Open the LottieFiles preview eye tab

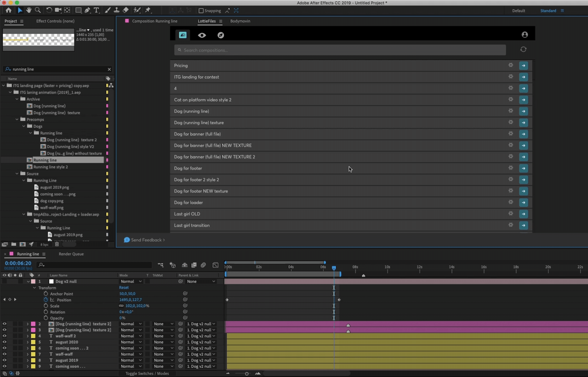(x=202, y=35)
